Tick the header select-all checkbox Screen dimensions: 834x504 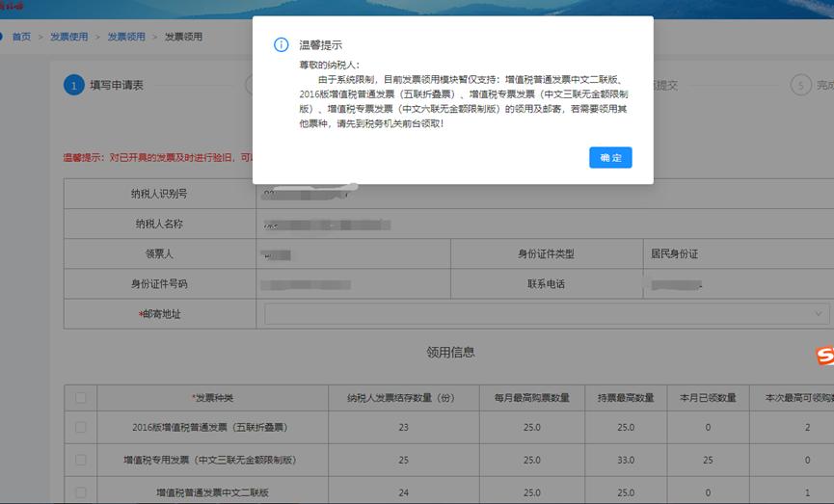coord(80,398)
